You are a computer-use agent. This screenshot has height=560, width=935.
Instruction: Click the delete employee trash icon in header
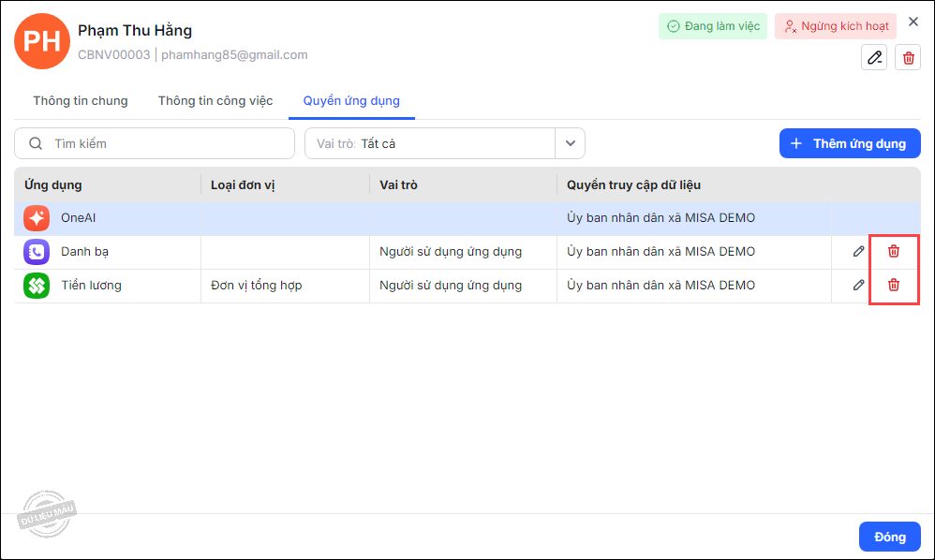tap(908, 57)
